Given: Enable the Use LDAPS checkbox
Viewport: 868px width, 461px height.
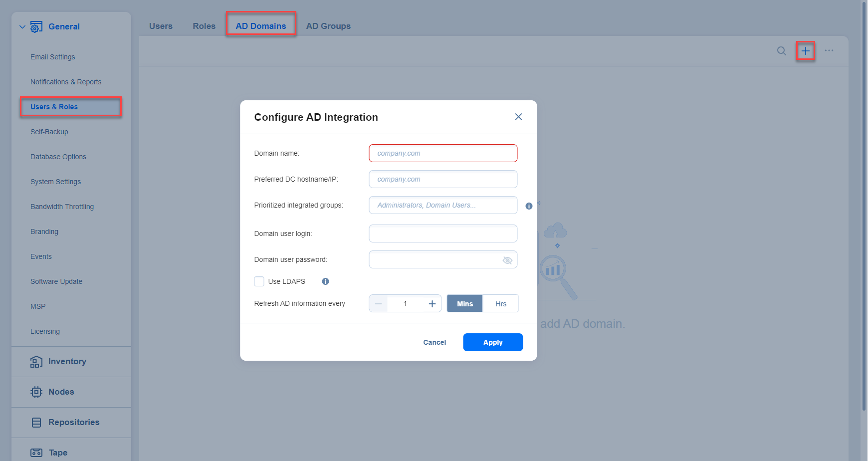Looking at the screenshot, I should coord(259,281).
